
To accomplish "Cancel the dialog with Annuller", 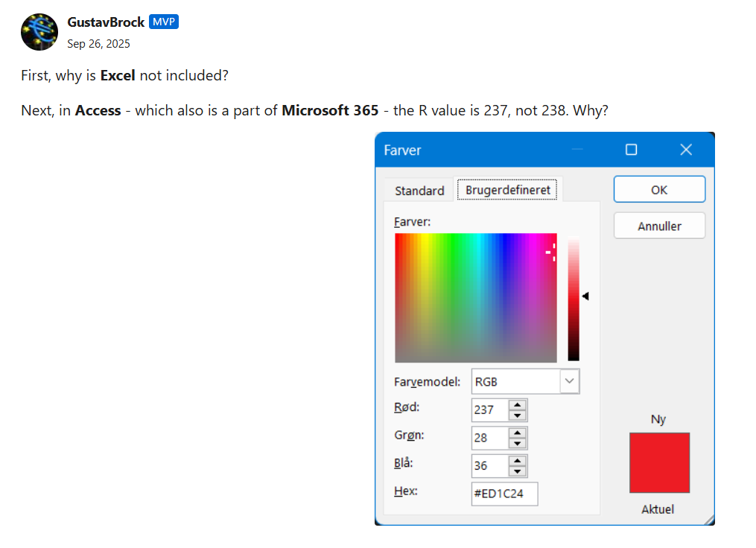I will click(x=658, y=225).
